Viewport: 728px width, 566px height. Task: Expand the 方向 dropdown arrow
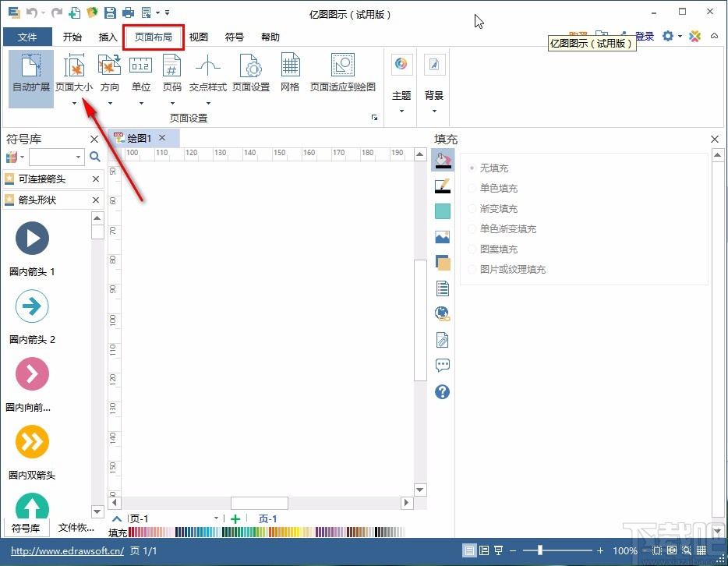coord(110,103)
